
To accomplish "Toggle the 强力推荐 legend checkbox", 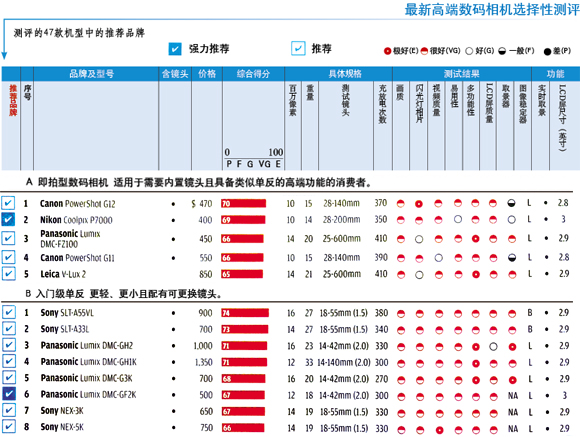I will pyautogui.click(x=175, y=49).
